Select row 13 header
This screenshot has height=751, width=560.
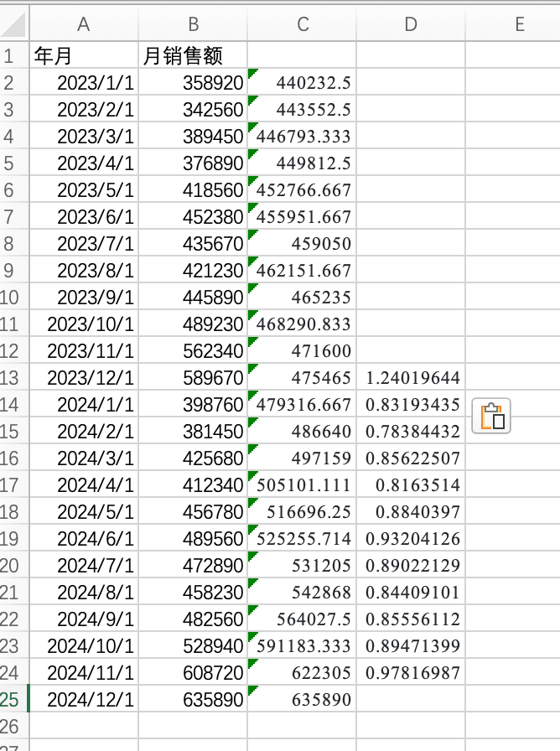click(10, 378)
